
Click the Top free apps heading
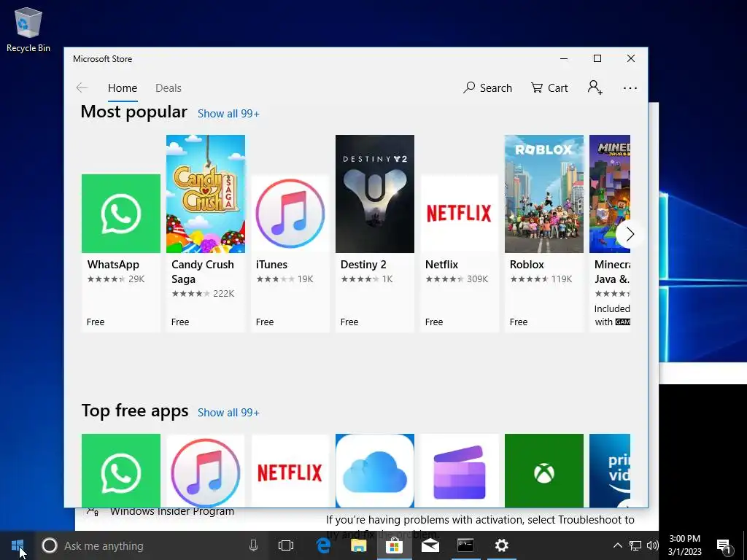(x=135, y=411)
